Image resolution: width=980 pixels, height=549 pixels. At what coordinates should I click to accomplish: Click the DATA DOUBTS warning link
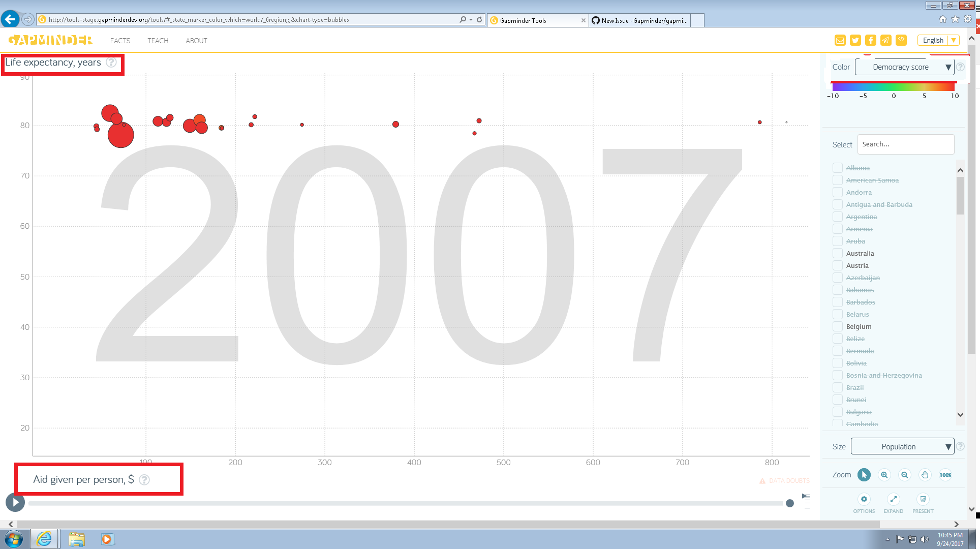point(784,480)
